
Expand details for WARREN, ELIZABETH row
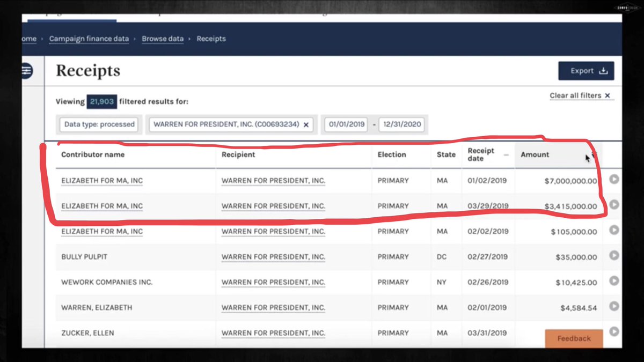614,306
